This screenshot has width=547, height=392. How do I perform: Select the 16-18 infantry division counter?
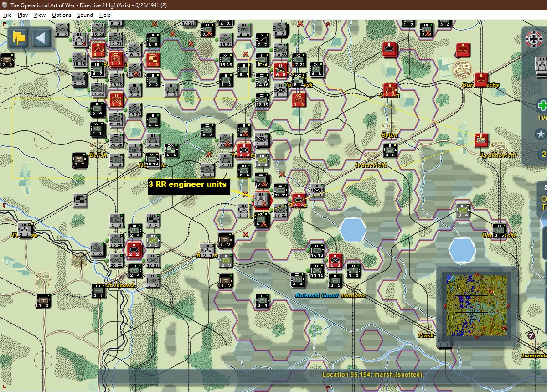(x=317, y=250)
